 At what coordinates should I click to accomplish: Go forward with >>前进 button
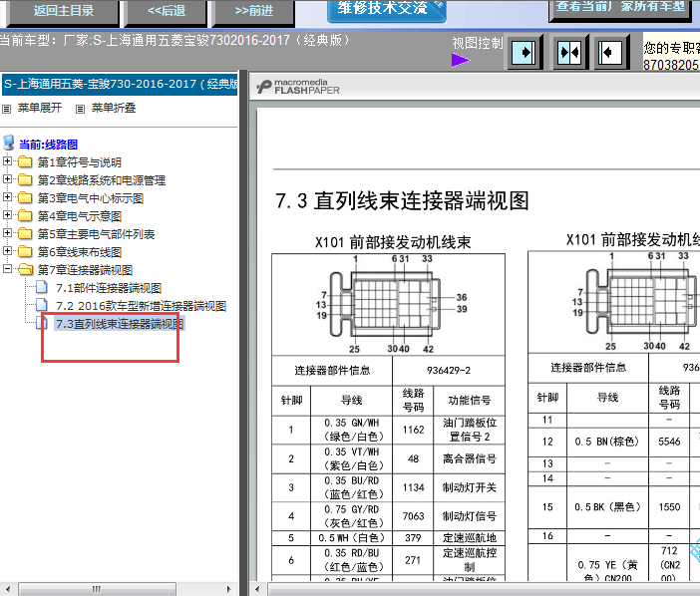tap(253, 11)
